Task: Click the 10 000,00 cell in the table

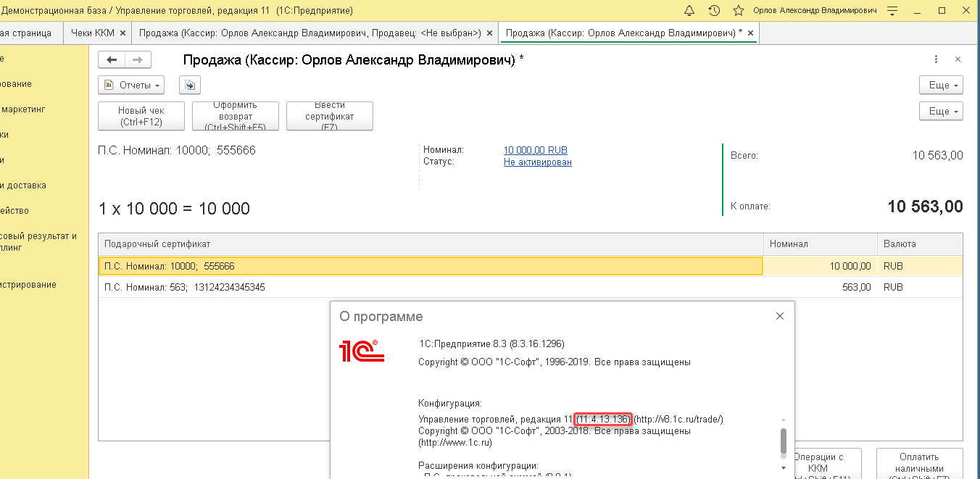Action: click(x=821, y=266)
